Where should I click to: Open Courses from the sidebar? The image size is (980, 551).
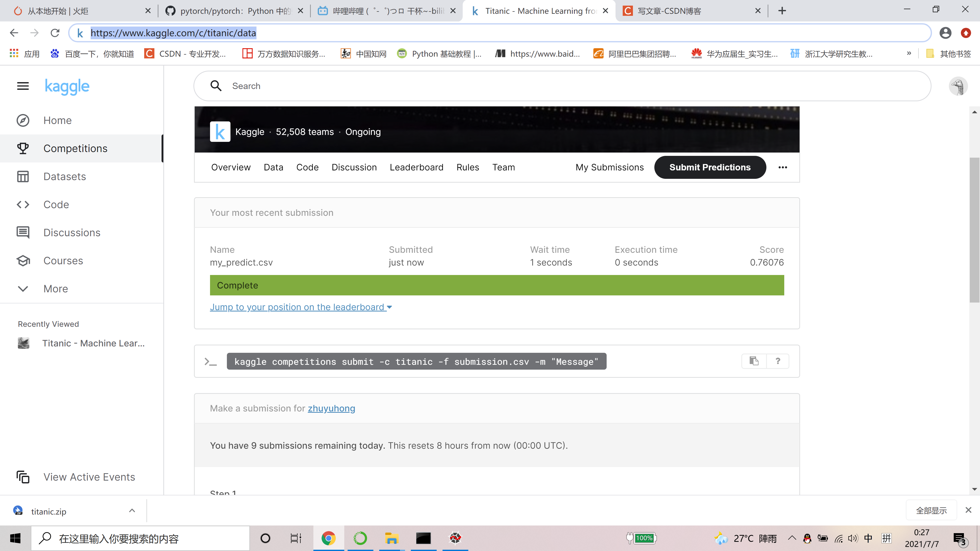[x=63, y=260]
